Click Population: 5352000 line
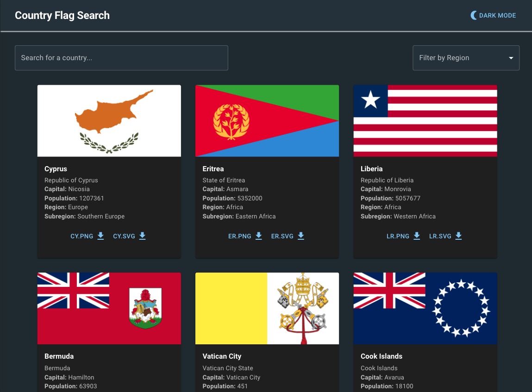Viewport: 532px width, 392px height. pyautogui.click(x=232, y=199)
